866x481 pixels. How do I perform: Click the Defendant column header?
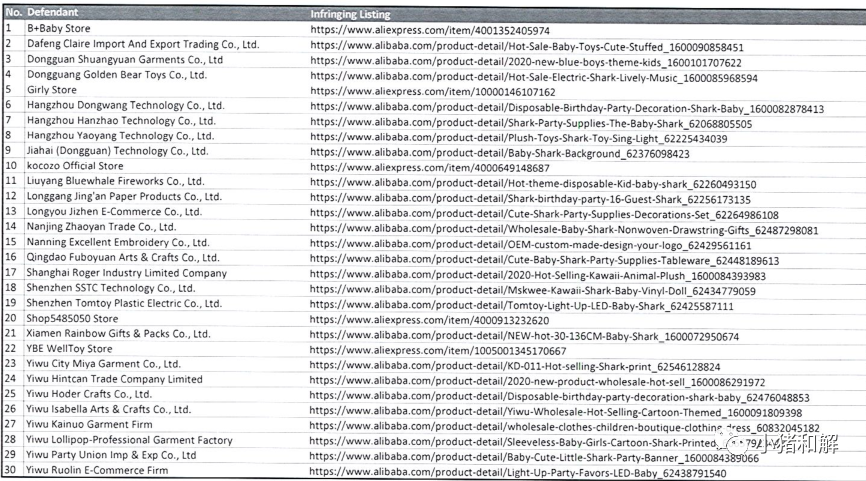pos(52,12)
